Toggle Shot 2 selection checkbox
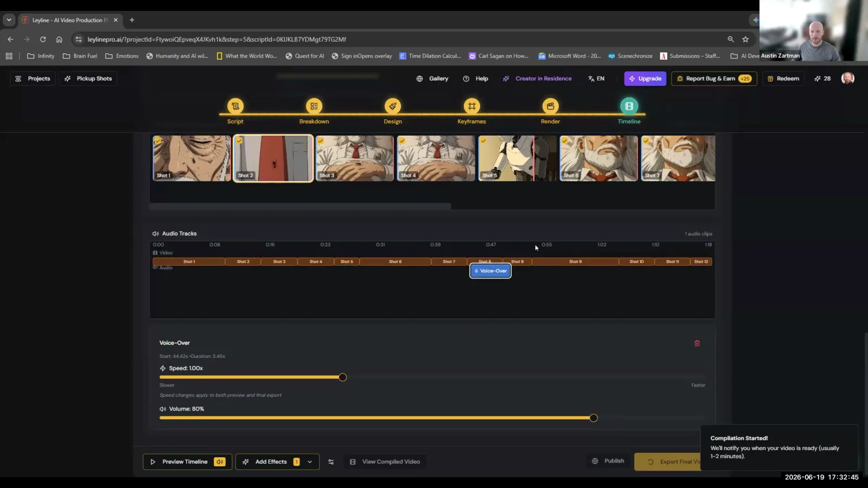The width and height of the screenshot is (868, 488). click(x=239, y=141)
